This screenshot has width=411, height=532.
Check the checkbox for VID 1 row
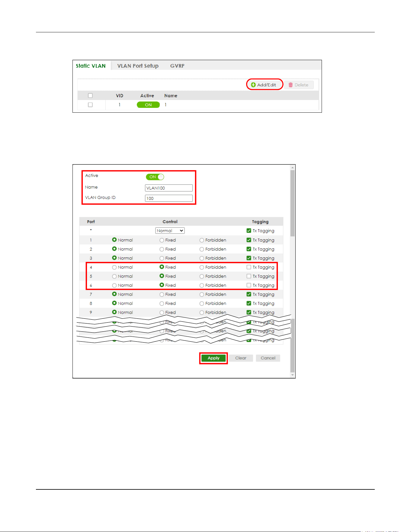click(90, 105)
